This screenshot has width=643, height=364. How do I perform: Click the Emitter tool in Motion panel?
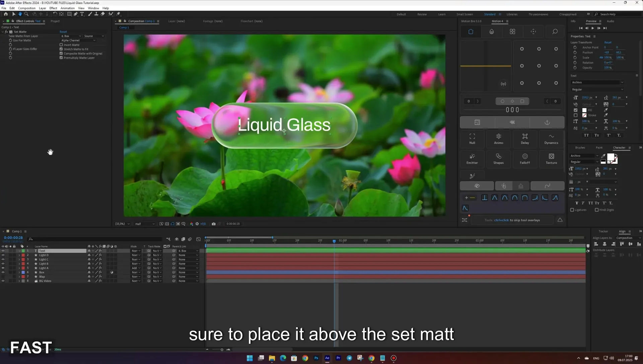pyautogui.click(x=472, y=159)
